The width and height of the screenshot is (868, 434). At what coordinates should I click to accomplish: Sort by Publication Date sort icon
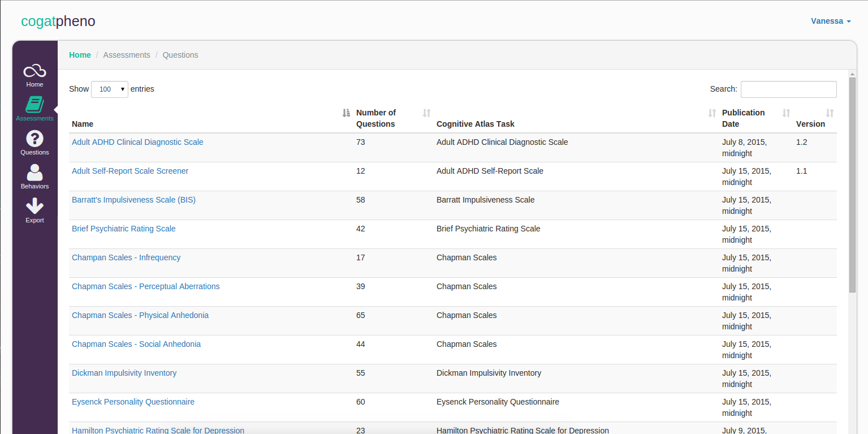(x=786, y=113)
